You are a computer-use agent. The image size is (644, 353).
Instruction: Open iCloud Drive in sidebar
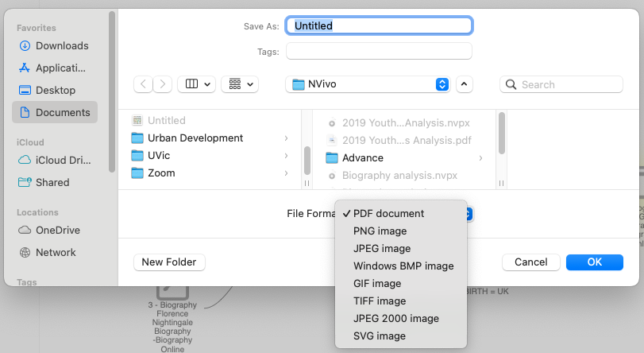click(63, 160)
